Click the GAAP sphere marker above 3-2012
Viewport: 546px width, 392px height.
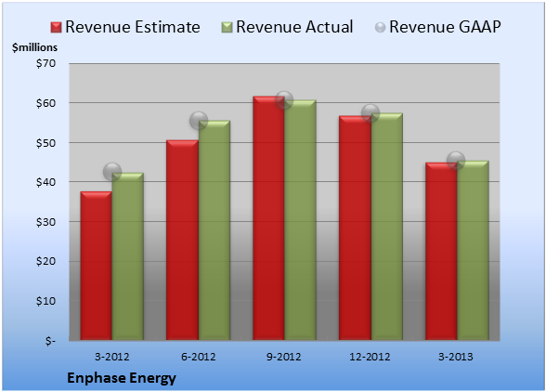[x=112, y=172]
